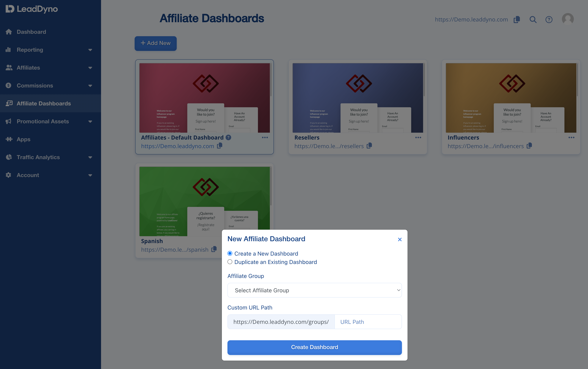Open the user profile avatar

[x=568, y=19]
